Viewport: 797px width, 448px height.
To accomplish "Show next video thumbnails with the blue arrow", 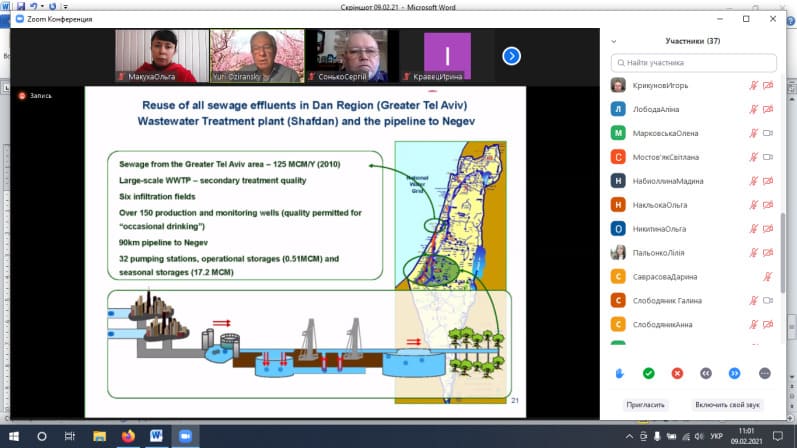I will click(511, 56).
